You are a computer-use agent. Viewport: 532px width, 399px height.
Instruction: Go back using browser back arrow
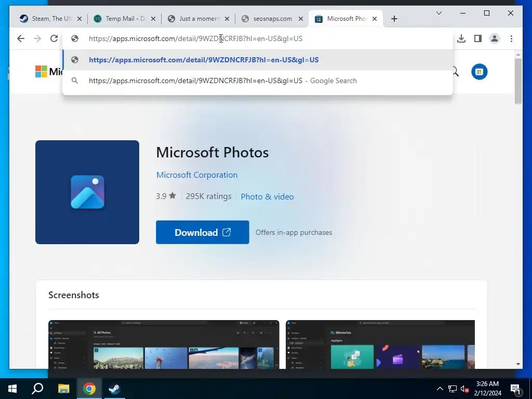[x=21, y=38]
